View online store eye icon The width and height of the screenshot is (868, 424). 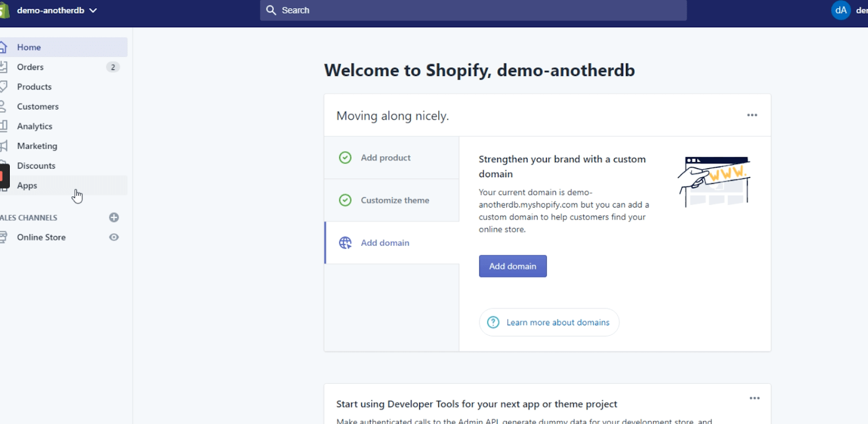[x=114, y=237]
